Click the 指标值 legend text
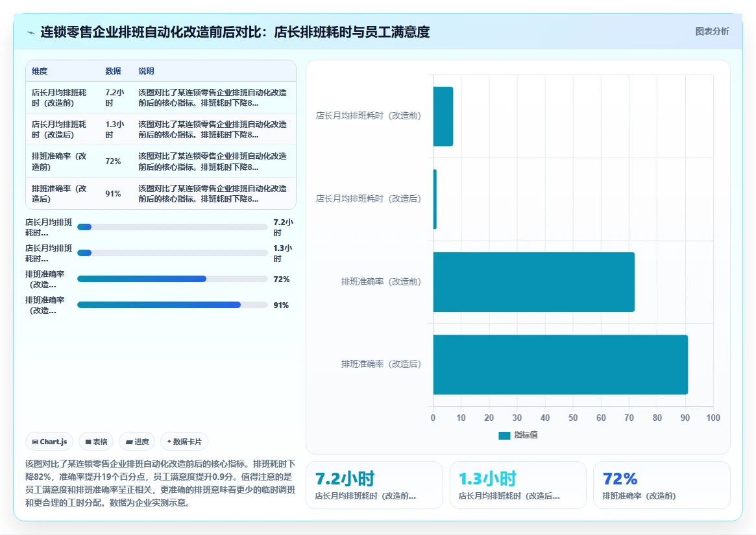The width and height of the screenshot is (756, 535). (526, 435)
